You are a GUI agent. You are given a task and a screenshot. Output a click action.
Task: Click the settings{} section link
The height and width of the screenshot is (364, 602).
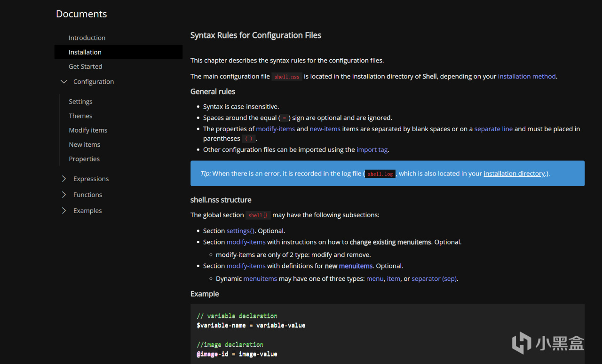pyautogui.click(x=240, y=231)
